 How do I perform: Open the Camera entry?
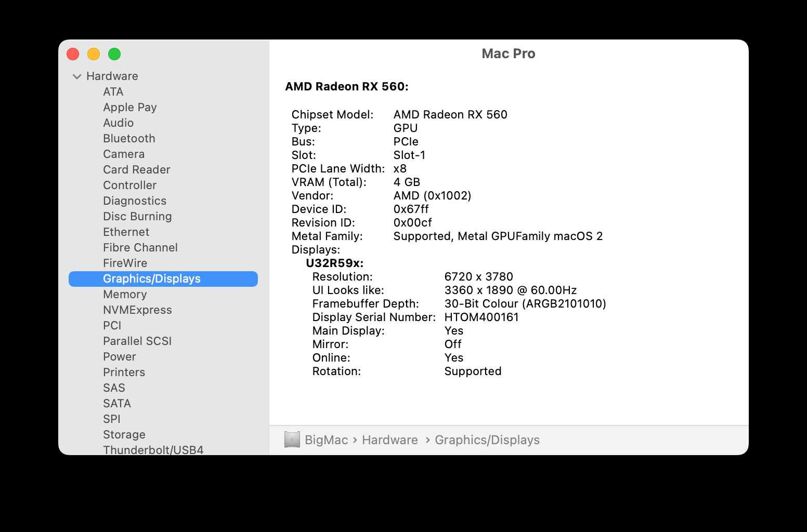[124, 154]
